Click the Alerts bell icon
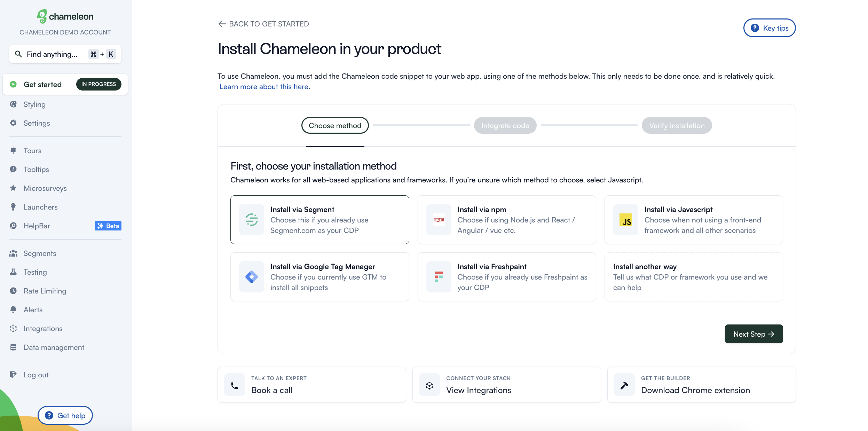Image resolution: width=868 pixels, height=431 pixels. [x=13, y=309]
